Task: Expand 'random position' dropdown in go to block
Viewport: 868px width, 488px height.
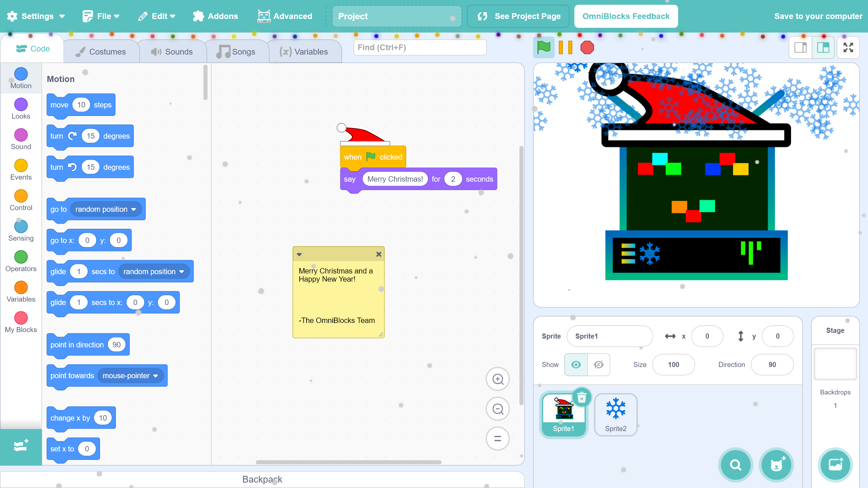Action: (x=134, y=209)
